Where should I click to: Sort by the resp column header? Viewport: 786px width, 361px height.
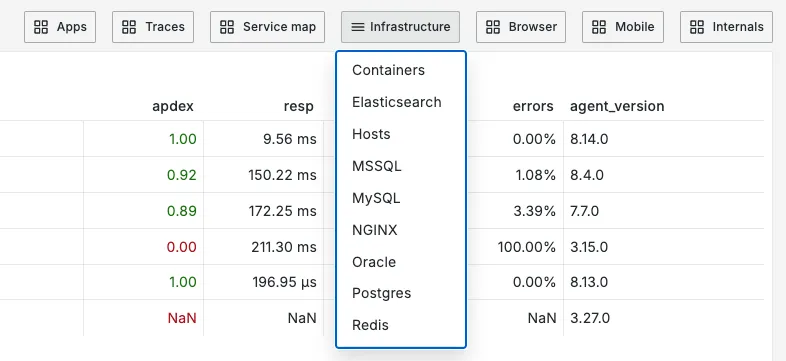pos(298,106)
